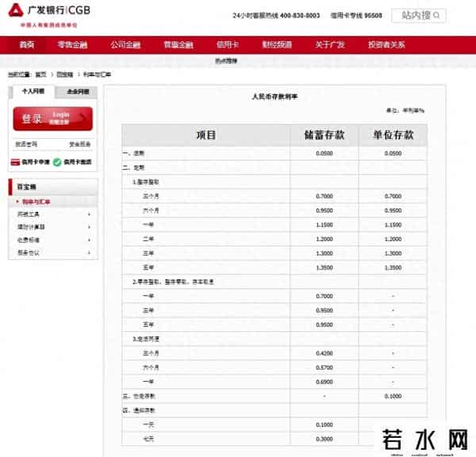Click the 项目 column header
This screenshot has height=457, width=476.
205,135
